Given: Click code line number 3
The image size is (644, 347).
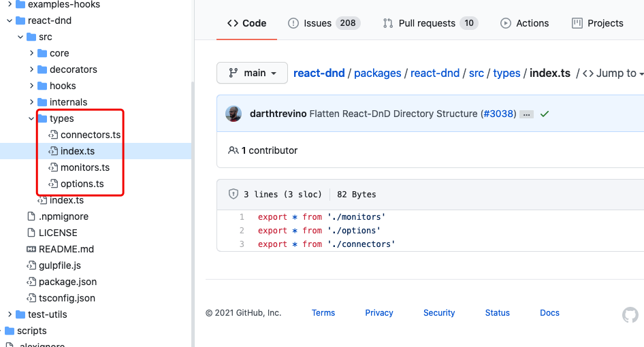Looking at the screenshot, I should [242, 244].
